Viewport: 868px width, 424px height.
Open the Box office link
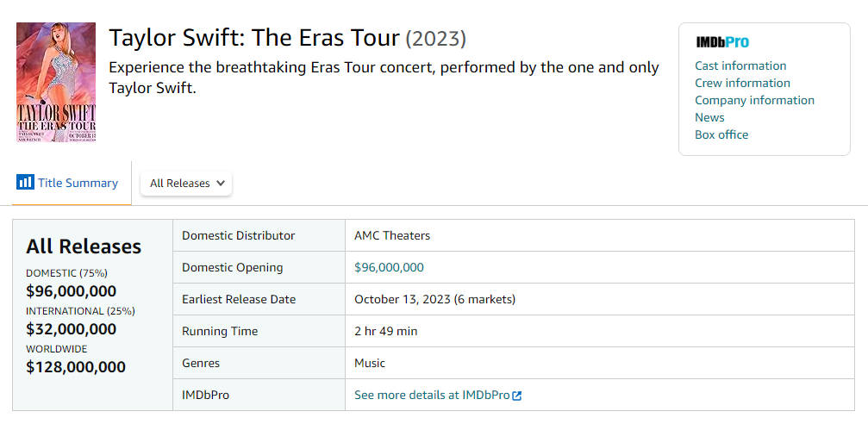point(721,134)
